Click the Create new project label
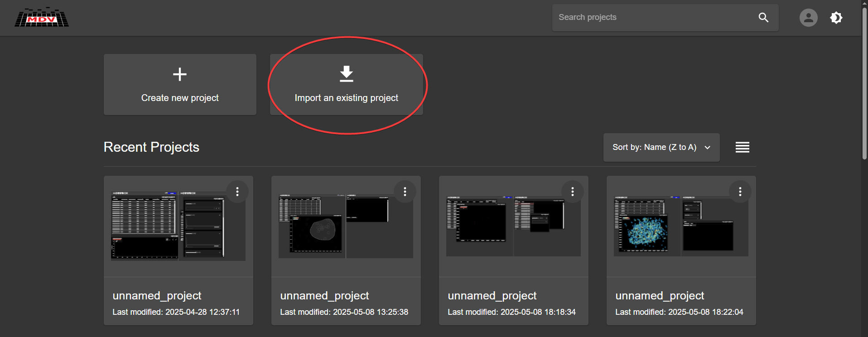Viewport: 868px width, 337px height. 180,98
